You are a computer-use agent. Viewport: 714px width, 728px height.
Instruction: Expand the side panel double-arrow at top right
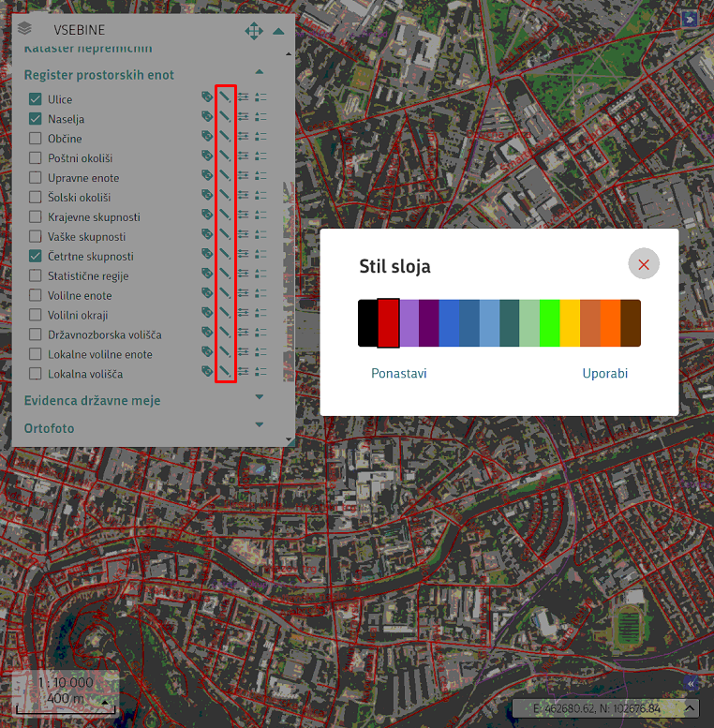pos(690,19)
